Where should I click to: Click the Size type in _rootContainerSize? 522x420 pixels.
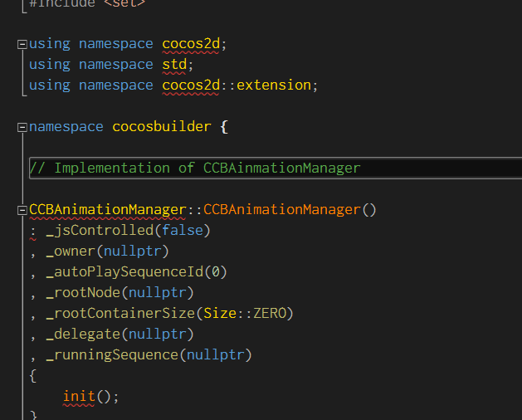[219, 313]
